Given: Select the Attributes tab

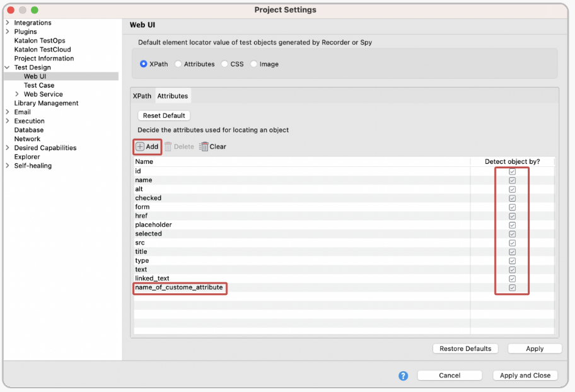Looking at the screenshot, I should click(x=173, y=96).
